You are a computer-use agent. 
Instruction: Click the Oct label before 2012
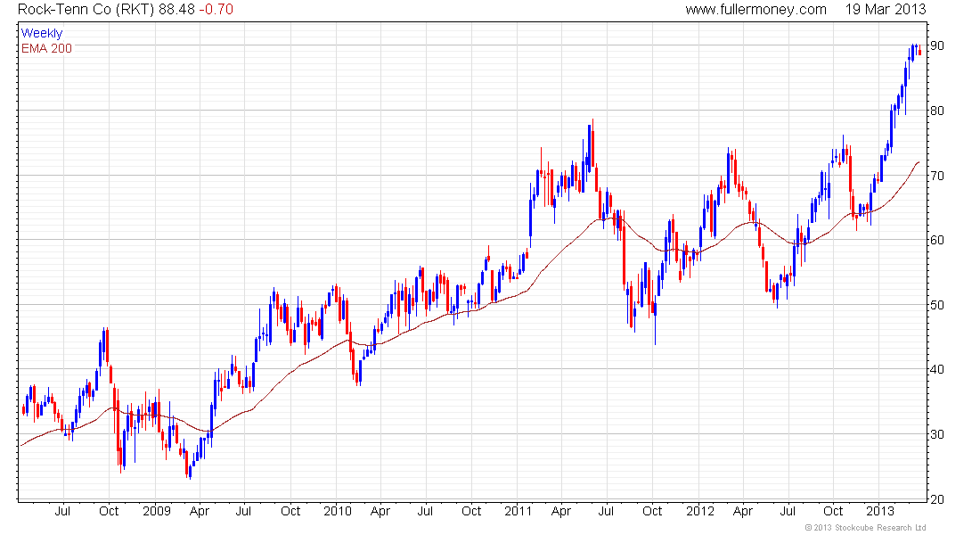(x=652, y=511)
